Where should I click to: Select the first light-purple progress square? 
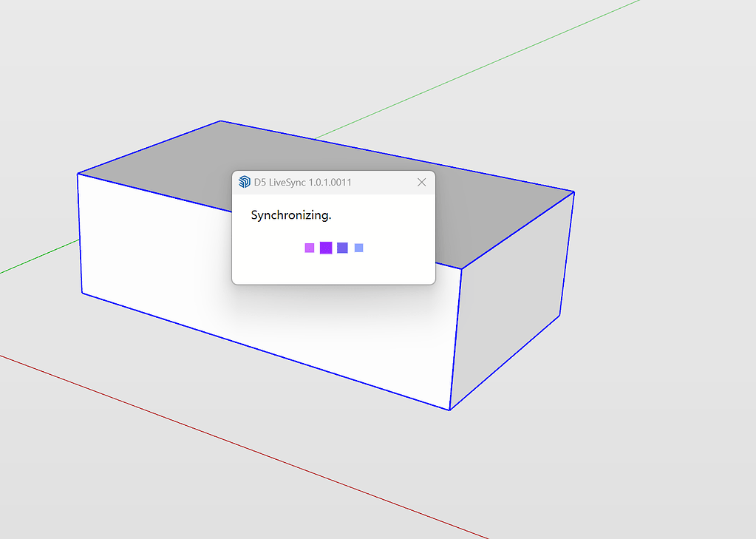pos(310,248)
